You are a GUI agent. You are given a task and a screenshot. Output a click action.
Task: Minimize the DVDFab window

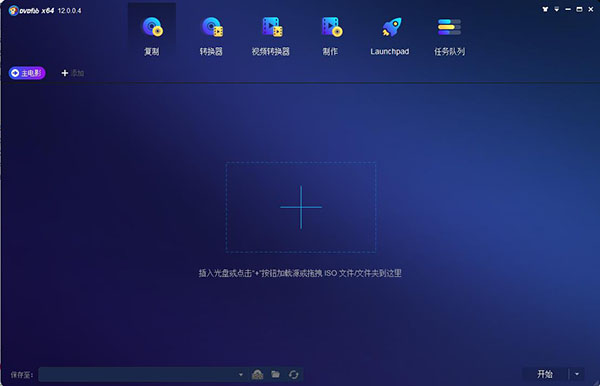[568, 9]
